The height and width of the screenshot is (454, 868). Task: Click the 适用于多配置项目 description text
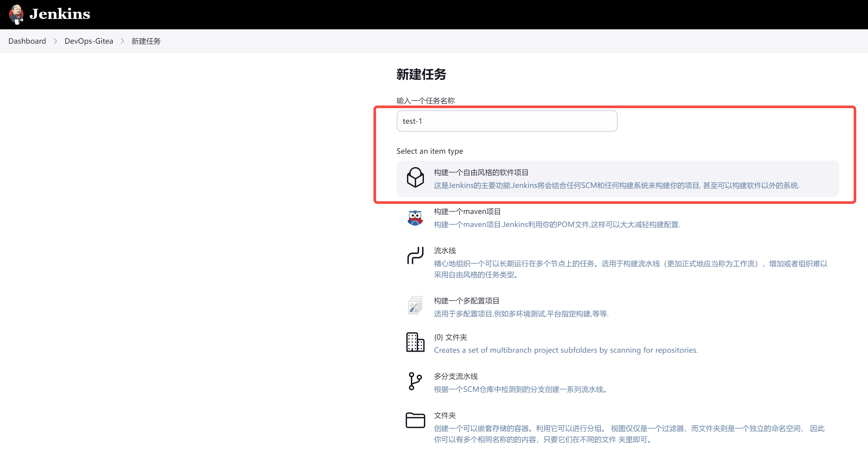pos(521,314)
